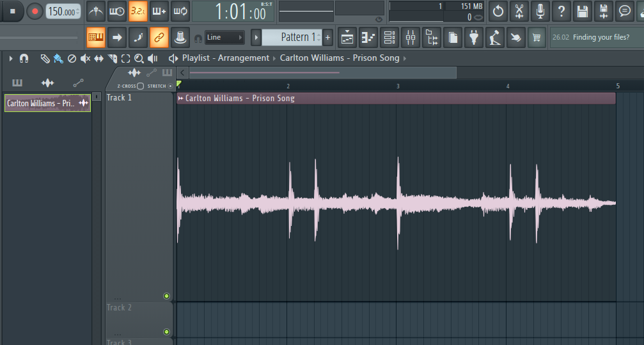
Task: Open the Piano roll view icon
Action: 368,37
